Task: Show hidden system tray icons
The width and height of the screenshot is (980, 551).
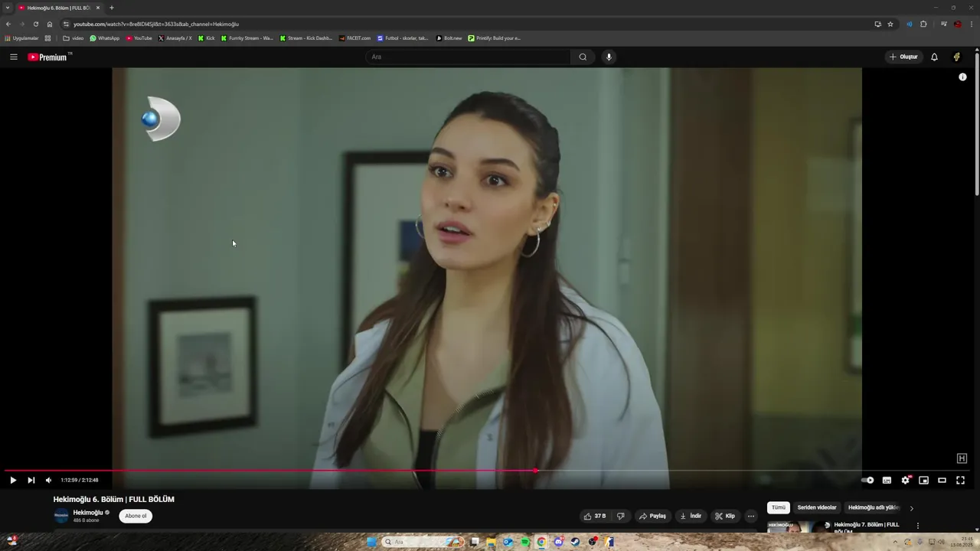Action: (x=895, y=542)
